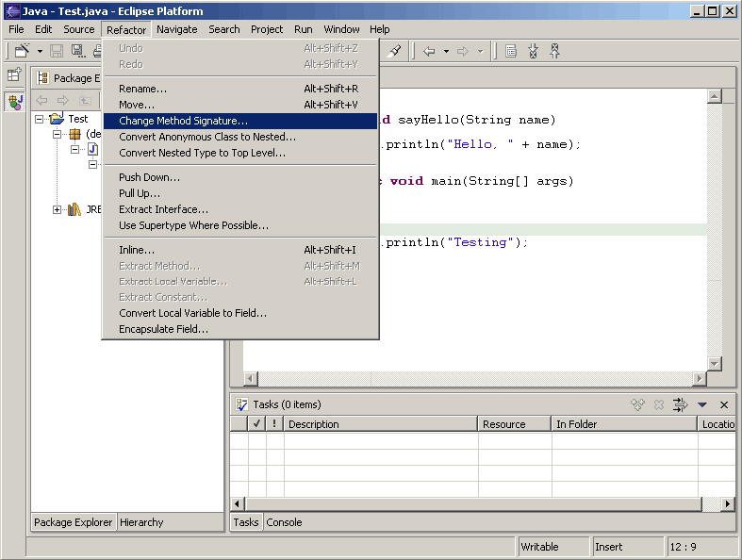The image size is (742, 560).
Task: Choose Push Down... menu item
Action: (240, 177)
